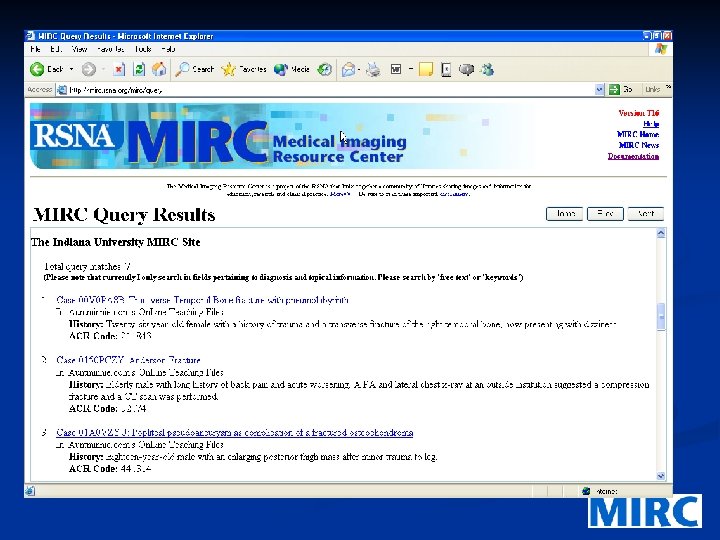Screen dimensions: 720x540
Task: Open the MIRC News link
Action: [639, 145]
